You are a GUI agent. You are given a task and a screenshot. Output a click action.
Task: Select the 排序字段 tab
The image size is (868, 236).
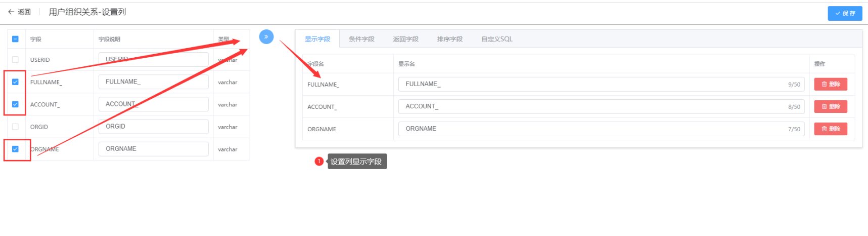click(449, 39)
